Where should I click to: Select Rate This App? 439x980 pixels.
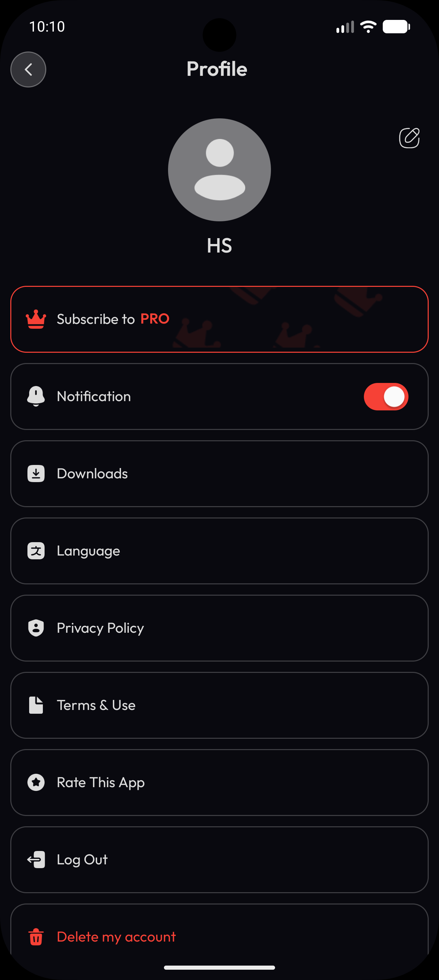[219, 783]
